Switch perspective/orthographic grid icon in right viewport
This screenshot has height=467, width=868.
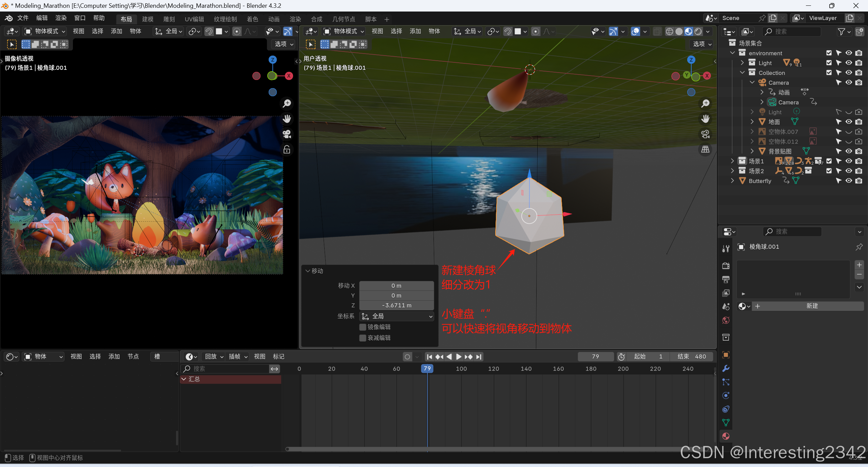coord(705,149)
